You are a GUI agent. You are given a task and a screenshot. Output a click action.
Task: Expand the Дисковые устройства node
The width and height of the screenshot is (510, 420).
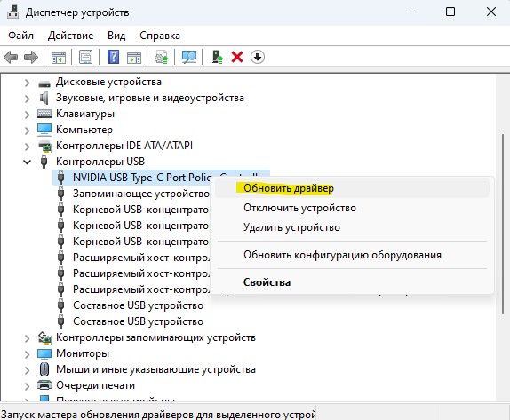[28, 83]
